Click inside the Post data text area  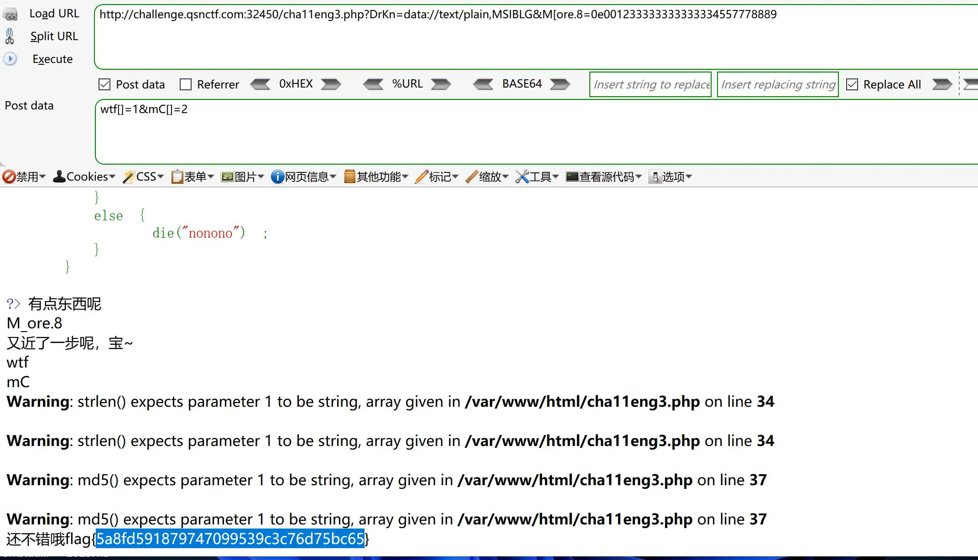(x=534, y=132)
